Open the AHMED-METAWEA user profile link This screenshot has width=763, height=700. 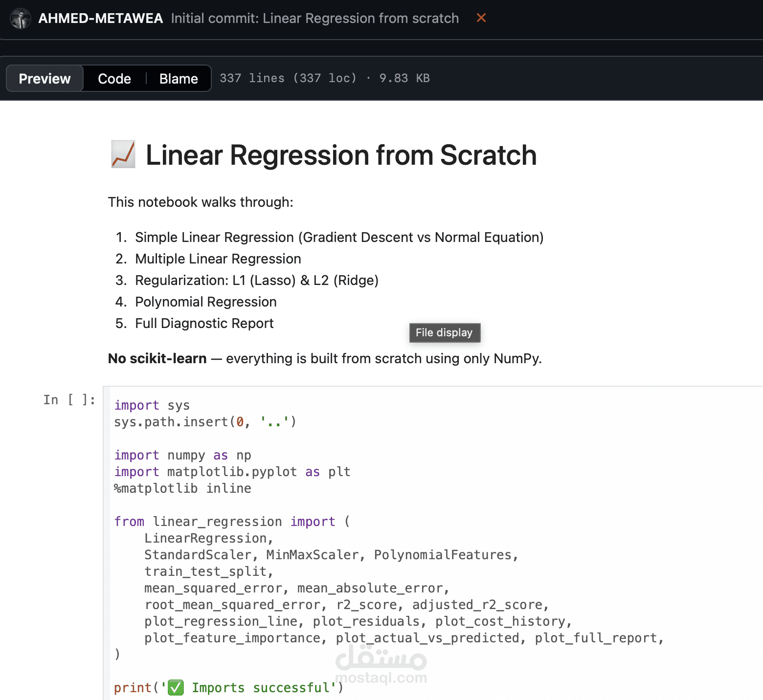[100, 18]
